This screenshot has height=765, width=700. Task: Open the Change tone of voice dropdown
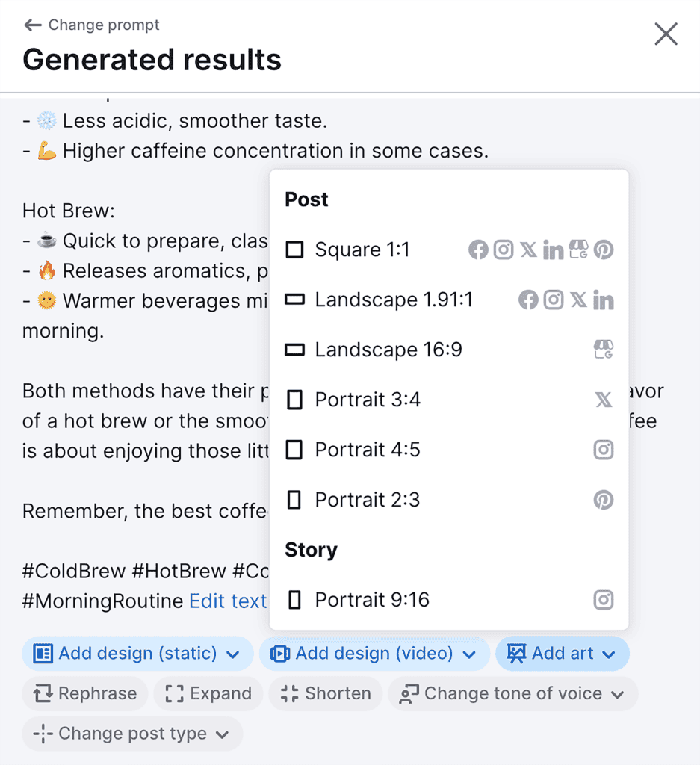click(x=512, y=693)
